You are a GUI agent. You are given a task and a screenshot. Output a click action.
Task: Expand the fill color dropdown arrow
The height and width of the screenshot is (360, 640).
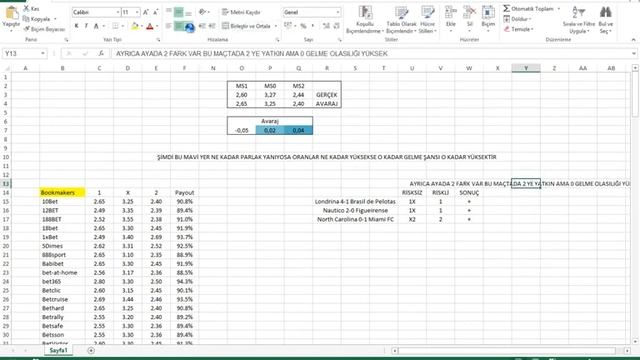click(x=141, y=26)
